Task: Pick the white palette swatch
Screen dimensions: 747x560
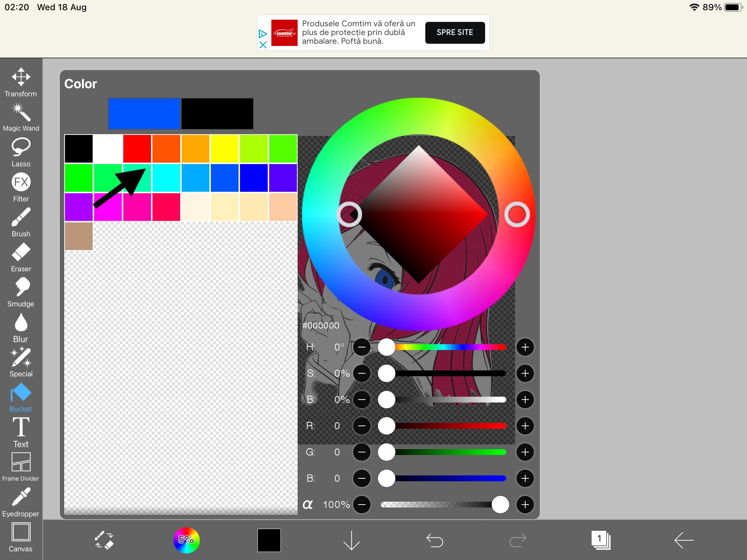Action: click(x=108, y=149)
